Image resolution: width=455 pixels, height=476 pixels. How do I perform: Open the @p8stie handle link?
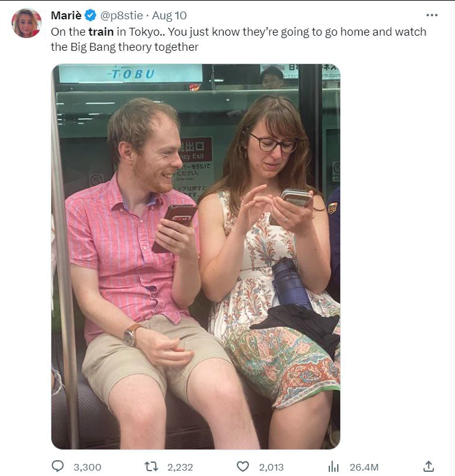tap(121, 16)
